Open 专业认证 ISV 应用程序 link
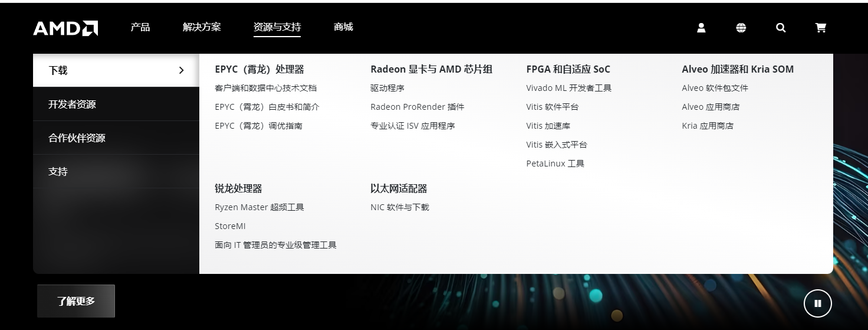Viewport: 868px width, 330px height. tap(413, 126)
